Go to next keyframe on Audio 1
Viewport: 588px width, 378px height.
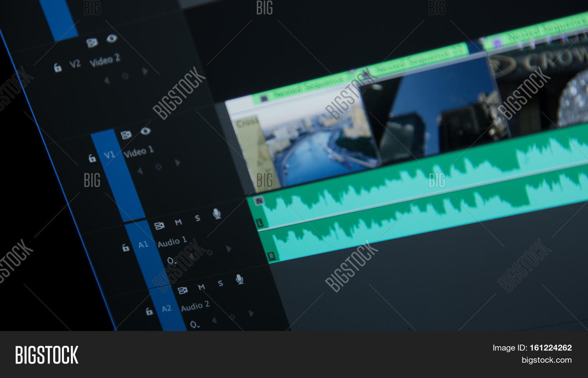(x=228, y=249)
